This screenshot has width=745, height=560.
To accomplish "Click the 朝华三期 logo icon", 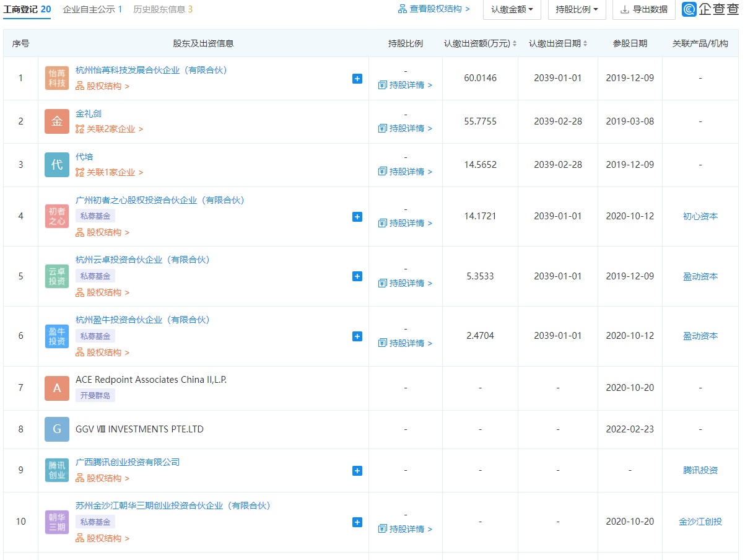I will point(57,522).
